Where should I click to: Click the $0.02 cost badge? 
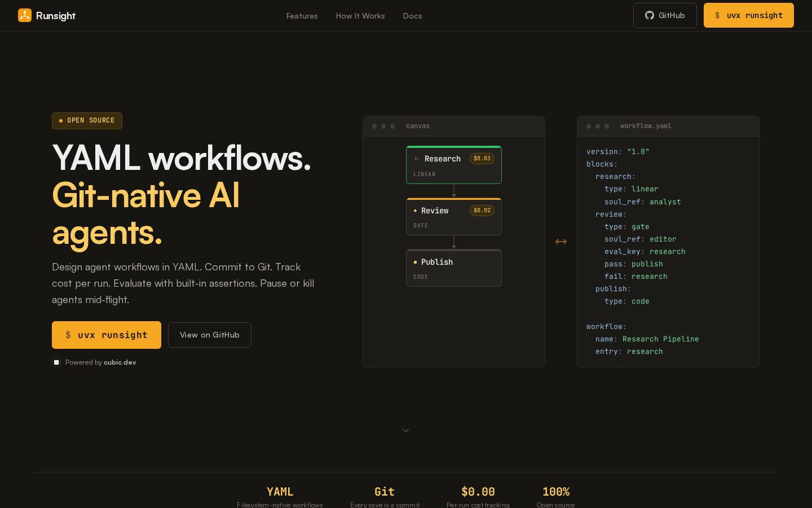(482, 211)
